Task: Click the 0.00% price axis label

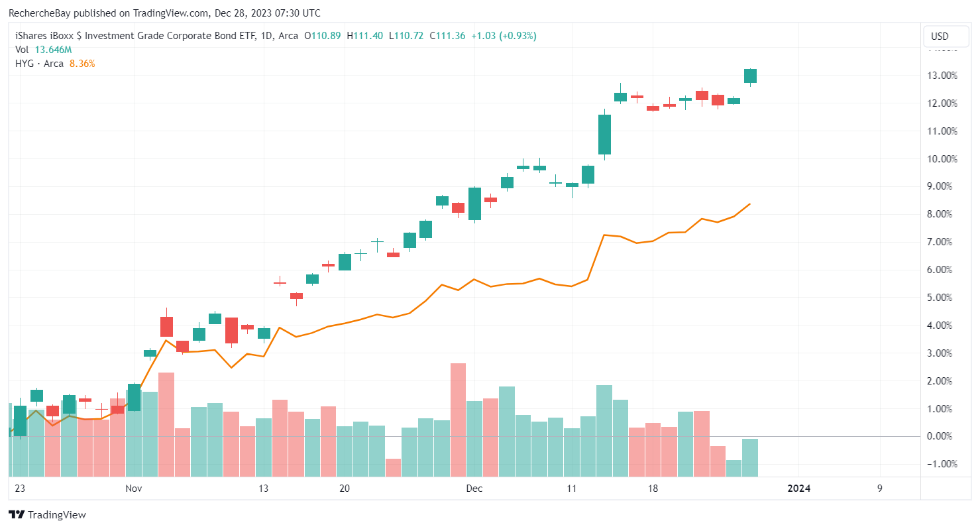Action: [944, 436]
